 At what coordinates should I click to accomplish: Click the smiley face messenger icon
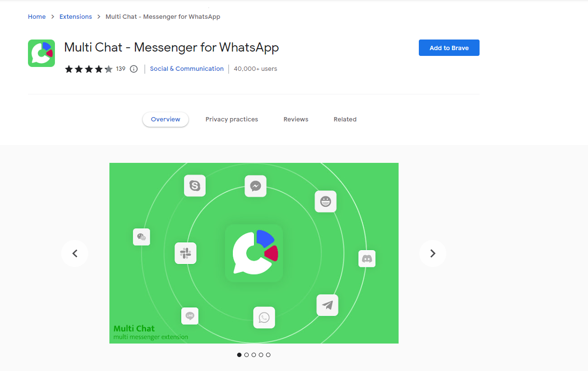point(326,201)
